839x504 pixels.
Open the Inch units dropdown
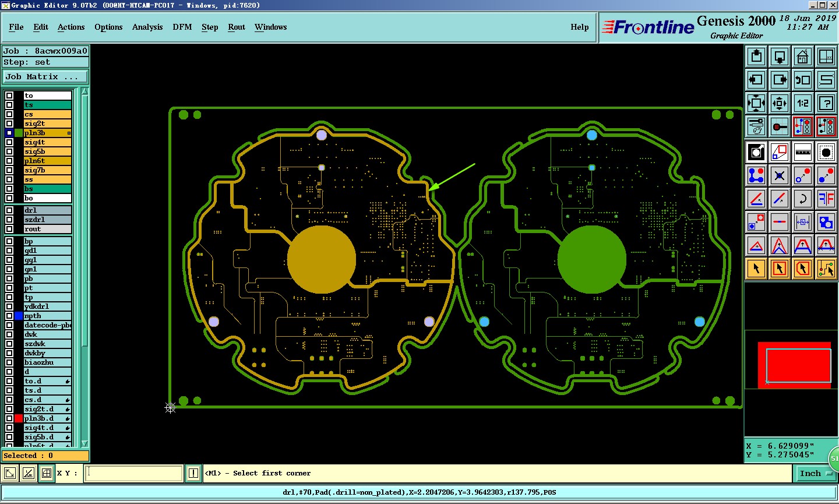(x=816, y=474)
